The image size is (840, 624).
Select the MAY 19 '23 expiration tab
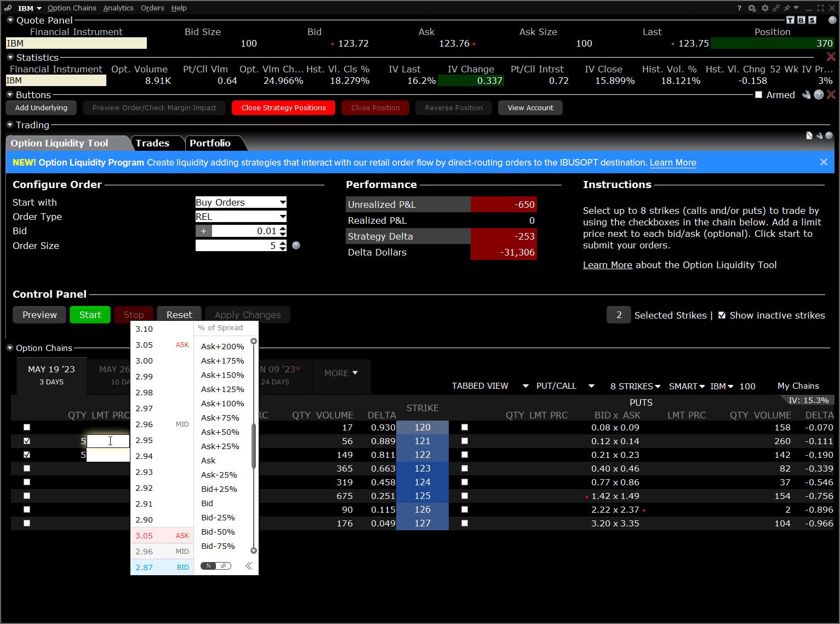51,375
